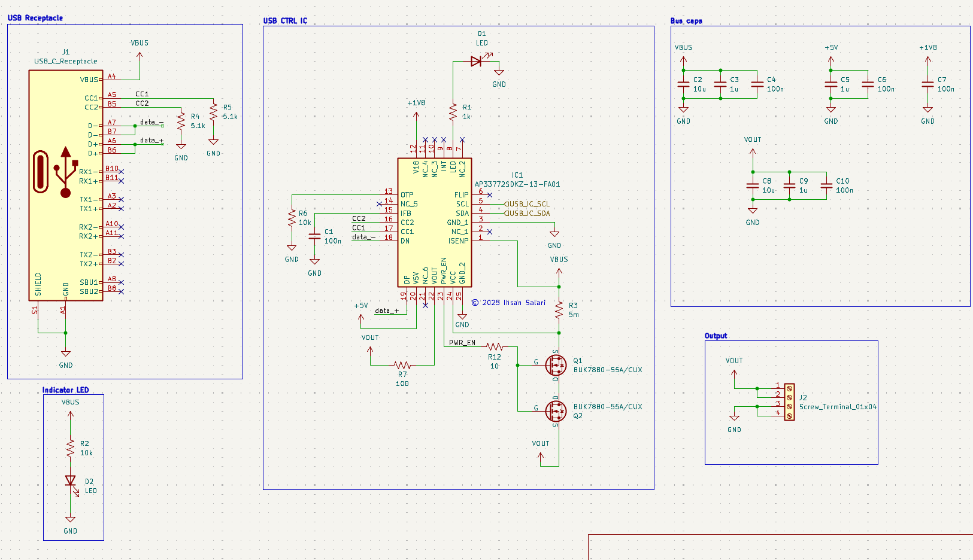Click the 'Indicator LED' section title

(65, 390)
